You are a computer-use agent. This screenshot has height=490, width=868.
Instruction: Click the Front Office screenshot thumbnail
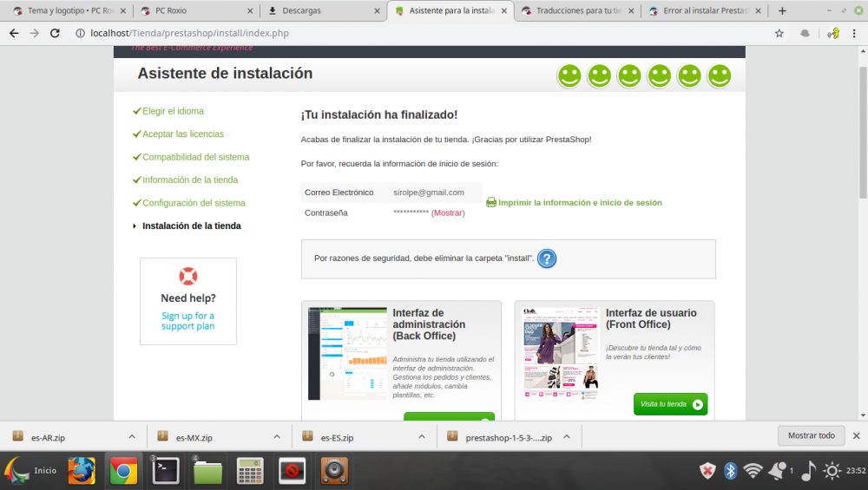[560, 354]
